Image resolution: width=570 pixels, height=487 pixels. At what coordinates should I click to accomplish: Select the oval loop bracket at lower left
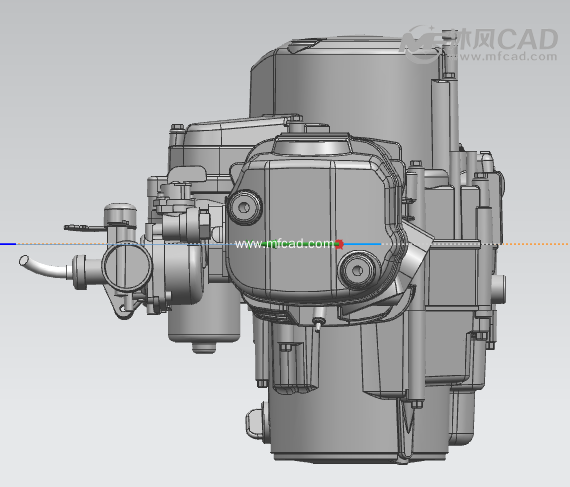pyautogui.click(x=255, y=423)
